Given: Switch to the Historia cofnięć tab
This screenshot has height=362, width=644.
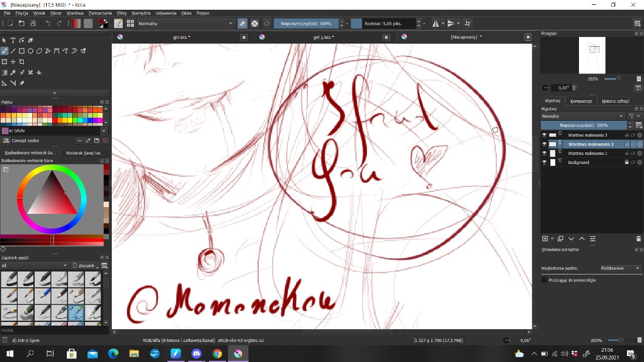Looking at the screenshot, I should click(615, 101).
